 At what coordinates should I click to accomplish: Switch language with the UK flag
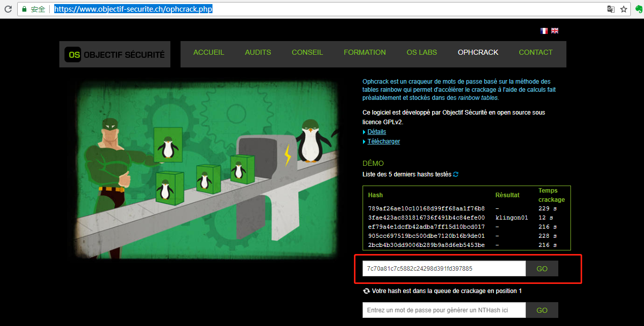click(x=555, y=31)
